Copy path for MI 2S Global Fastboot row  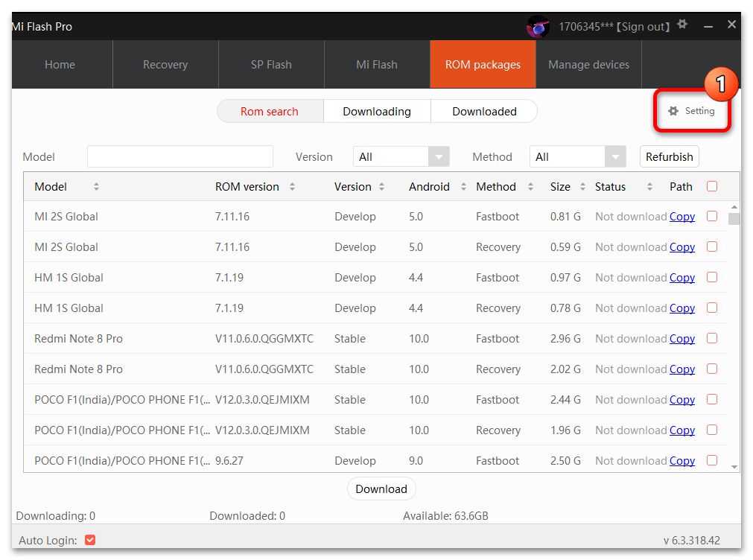pyautogui.click(x=682, y=217)
